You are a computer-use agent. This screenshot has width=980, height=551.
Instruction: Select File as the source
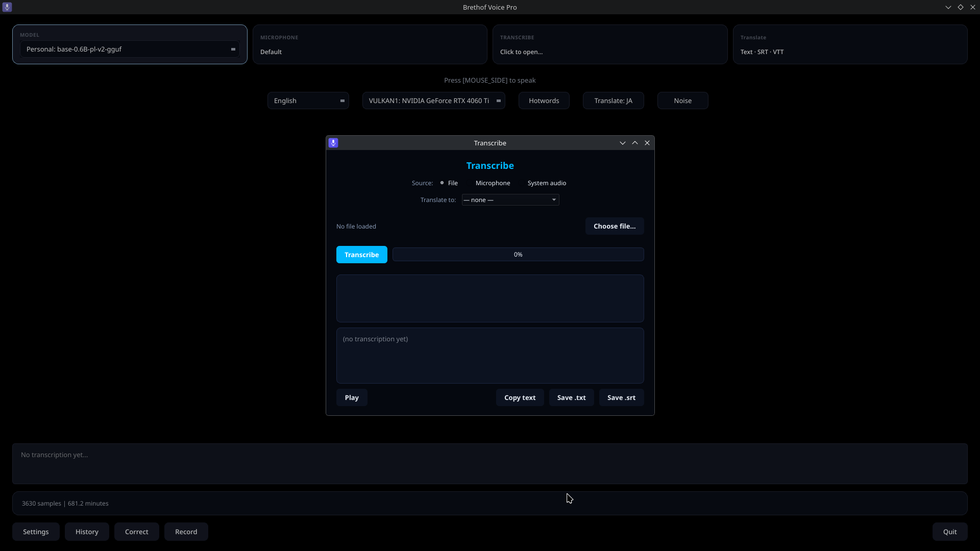(x=449, y=183)
